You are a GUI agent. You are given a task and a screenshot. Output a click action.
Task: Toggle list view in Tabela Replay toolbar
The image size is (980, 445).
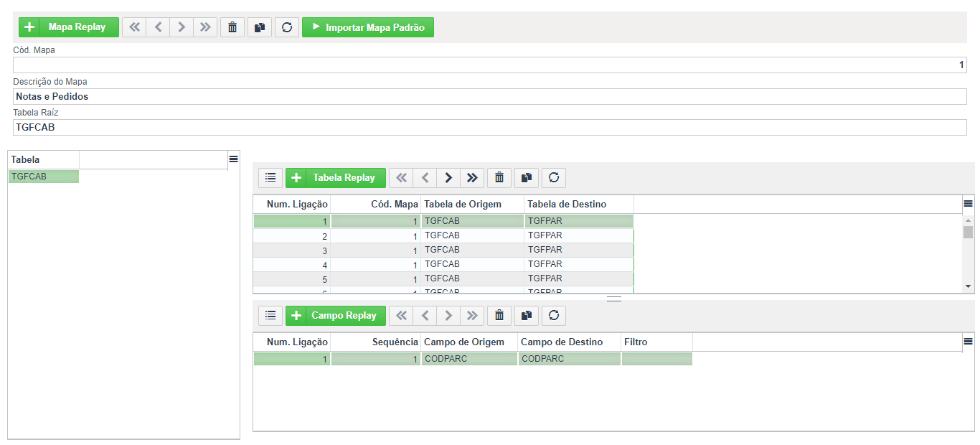point(270,177)
